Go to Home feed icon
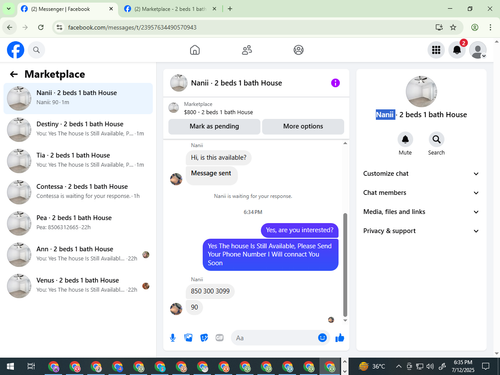This screenshot has width=500, height=375. (x=195, y=50)
